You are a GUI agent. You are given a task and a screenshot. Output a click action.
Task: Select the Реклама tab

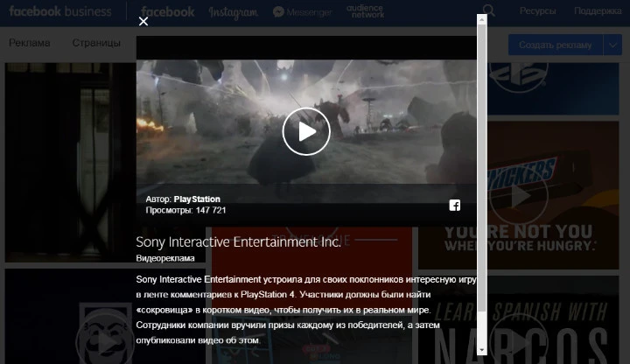[x=30, y=43]
